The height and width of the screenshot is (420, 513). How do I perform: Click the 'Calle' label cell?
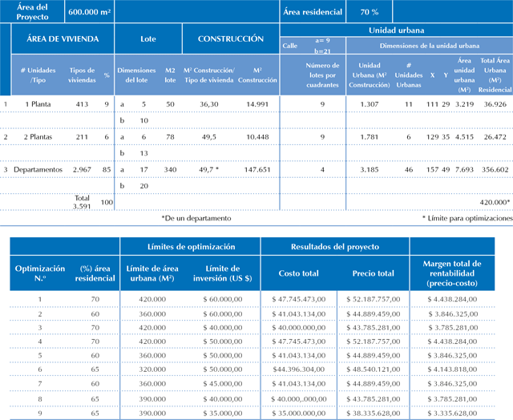tap(290, 46)
